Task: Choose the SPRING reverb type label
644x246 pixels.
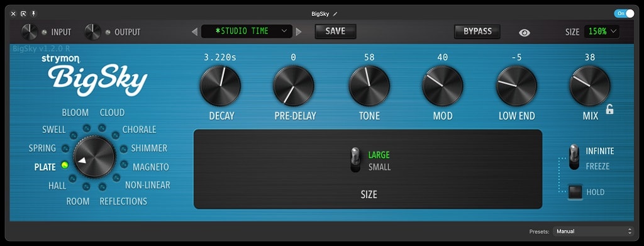Action: (x=42, y=148)
